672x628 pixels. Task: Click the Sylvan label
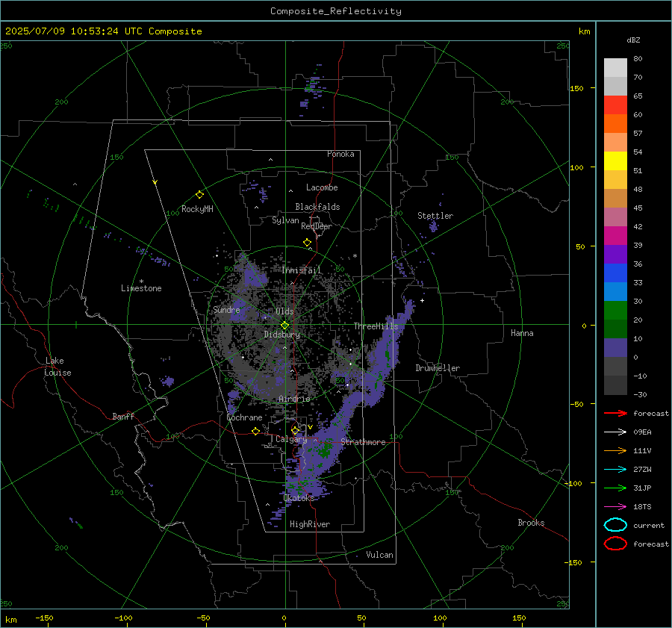pyautogui.click(x=285, y=220)
